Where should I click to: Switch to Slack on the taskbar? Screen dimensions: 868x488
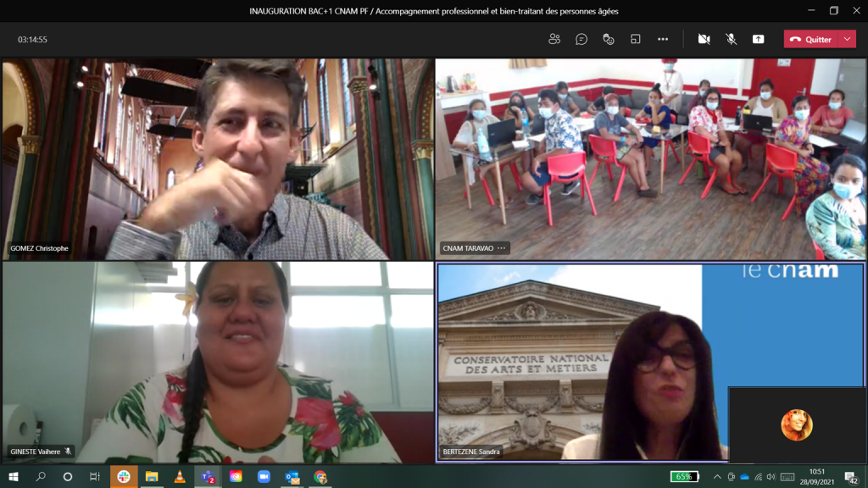pos(124,476)
